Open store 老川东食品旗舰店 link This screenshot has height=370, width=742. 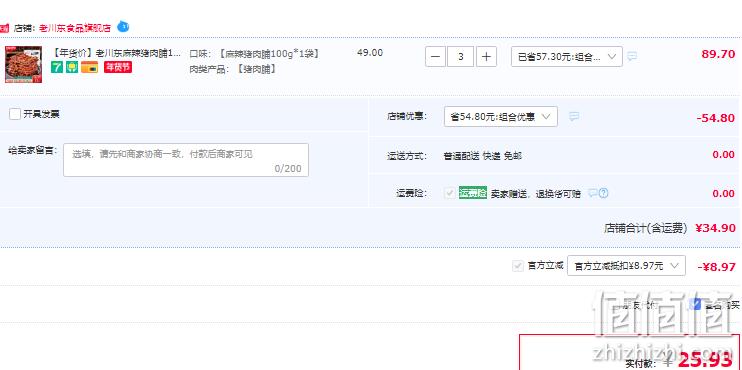coord(75,28)
